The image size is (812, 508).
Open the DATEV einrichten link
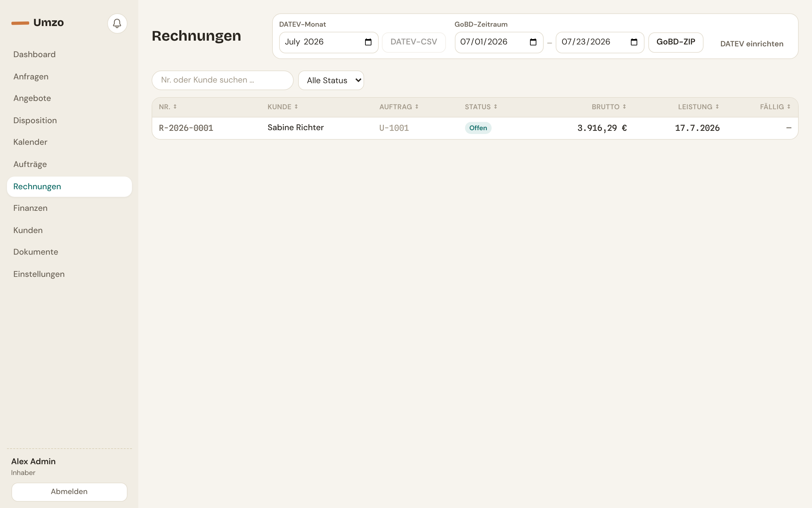point(752,44)
